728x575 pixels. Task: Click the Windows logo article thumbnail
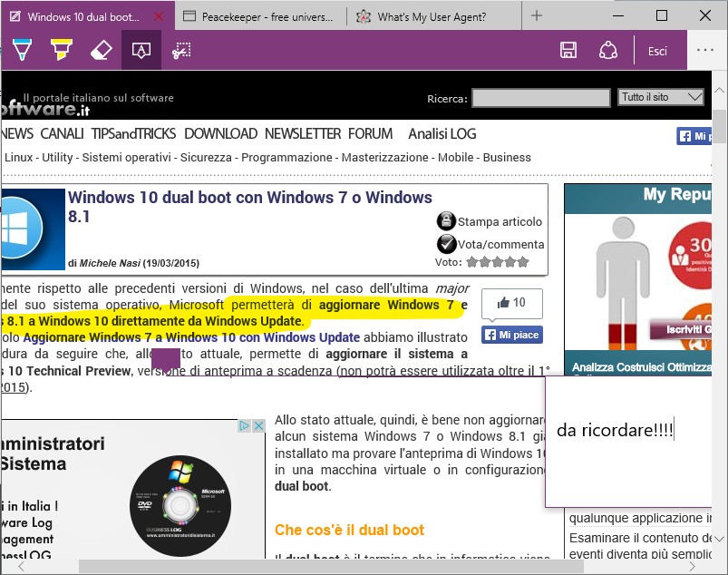(x=33, y=229)
